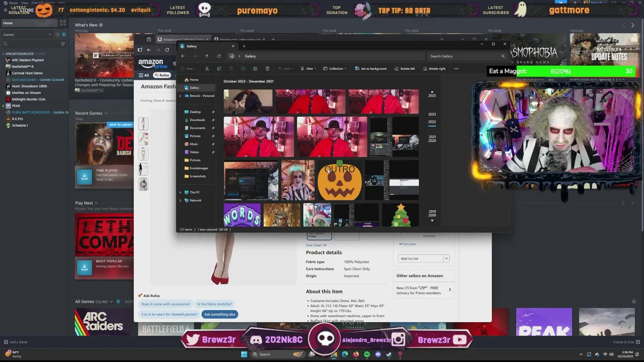Select R.E.P.O. in Steam library list
The width and height of the screenshot is (644, 362).
[18, 119]
